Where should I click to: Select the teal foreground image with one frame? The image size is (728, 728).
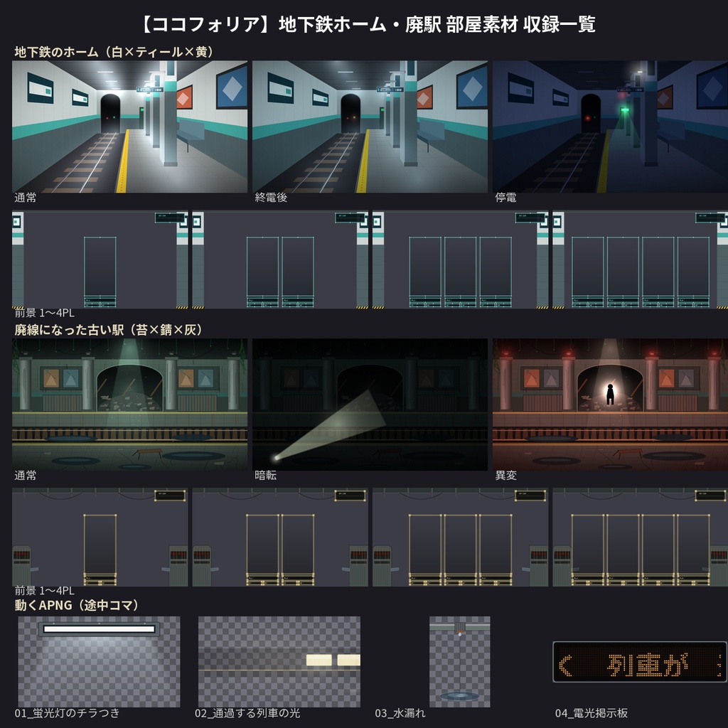pos(100,259)
